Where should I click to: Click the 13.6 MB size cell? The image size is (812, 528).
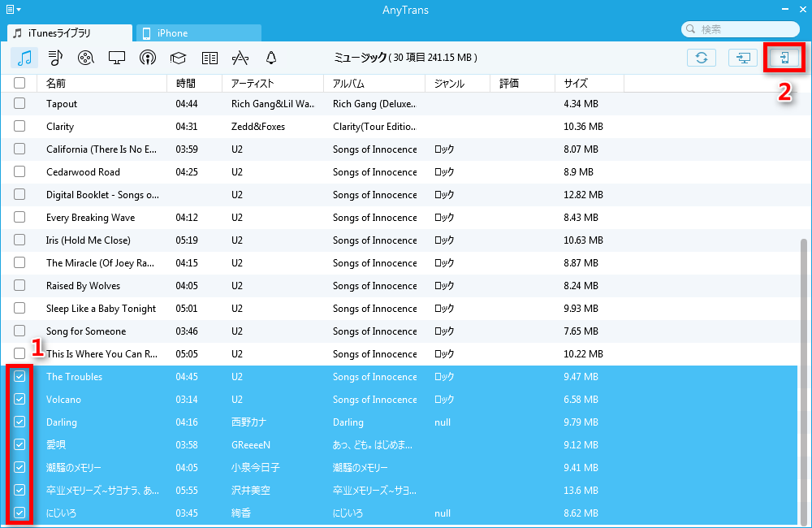point(581,490)
